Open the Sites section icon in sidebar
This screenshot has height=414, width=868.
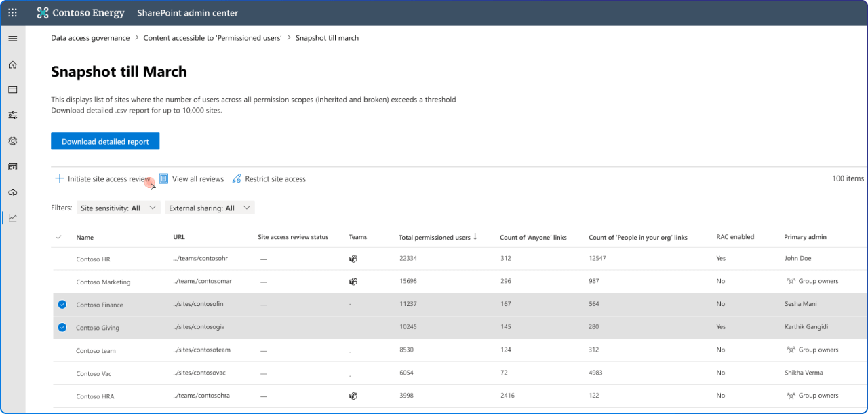tap(12, 89)
